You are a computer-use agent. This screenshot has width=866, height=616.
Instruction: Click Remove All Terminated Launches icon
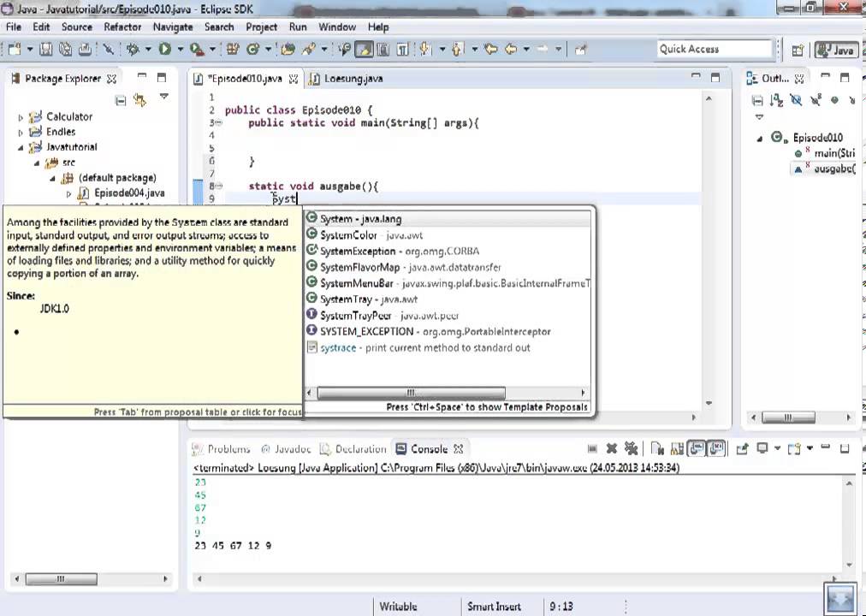[x=631, y=449]
